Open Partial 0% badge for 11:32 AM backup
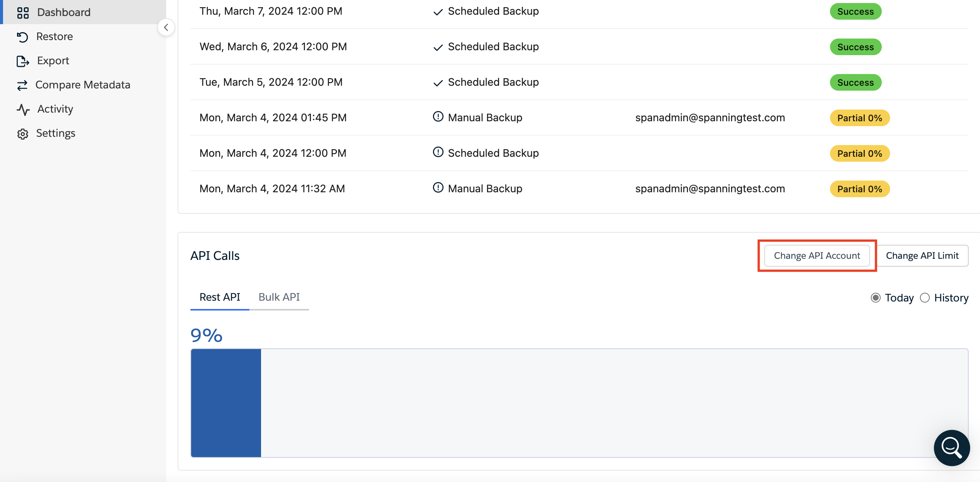The height and width of the screenshot is (482, 980). tap(859, 189)
